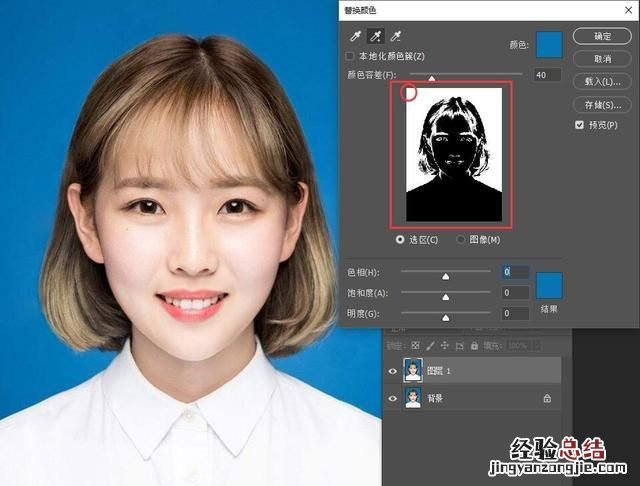
Task: Click the 颜色容差 slider handle
Action: point(431,78)
